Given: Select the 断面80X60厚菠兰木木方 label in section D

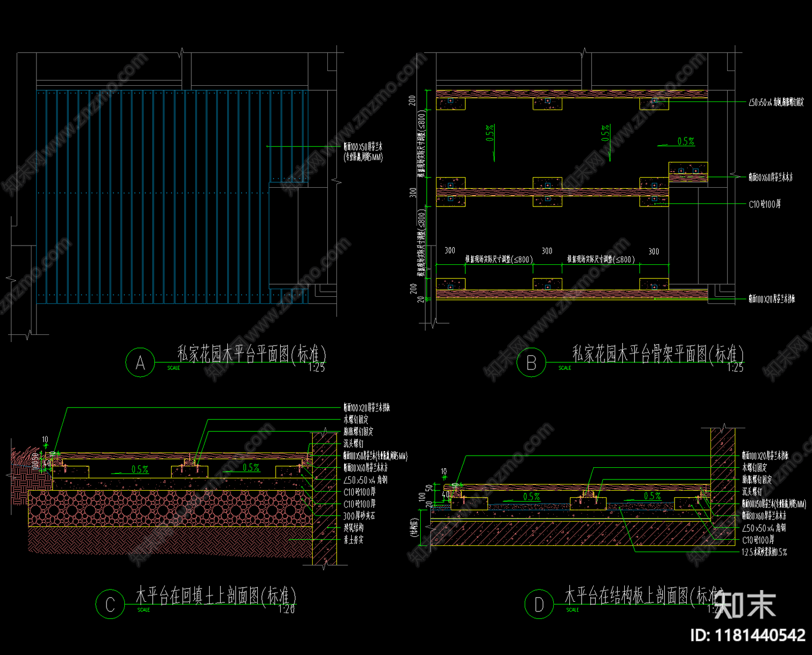Looking at the screenshot, I should [764, 515].
